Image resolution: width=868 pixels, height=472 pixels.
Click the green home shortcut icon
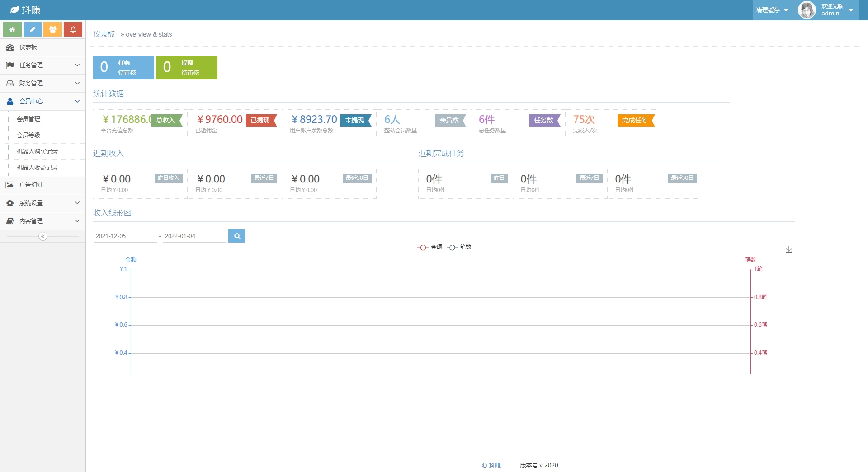coord(13,29)
